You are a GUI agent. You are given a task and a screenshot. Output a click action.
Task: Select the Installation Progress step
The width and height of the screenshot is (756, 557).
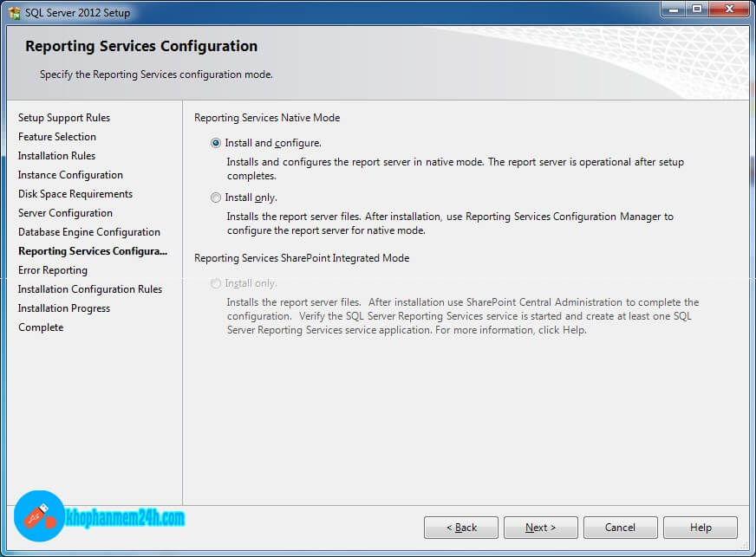click(64, 308)
